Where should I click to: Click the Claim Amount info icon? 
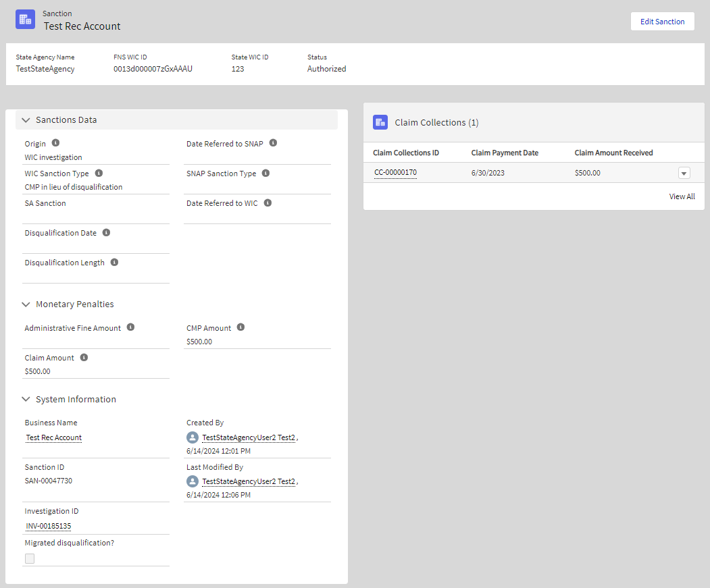coord(84,357)
